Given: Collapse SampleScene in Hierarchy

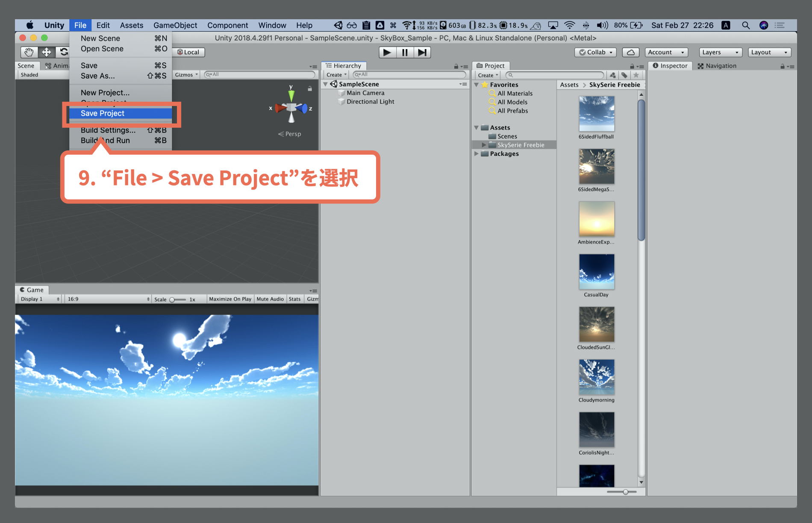Looking at the screenshot, I should (x=326, y=84).
